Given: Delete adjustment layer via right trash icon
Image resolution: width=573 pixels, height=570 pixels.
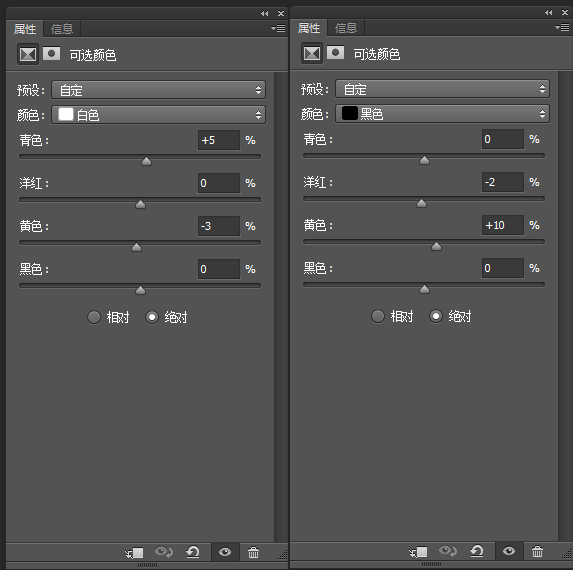Looking at the screenshot, I should (537, 551).
